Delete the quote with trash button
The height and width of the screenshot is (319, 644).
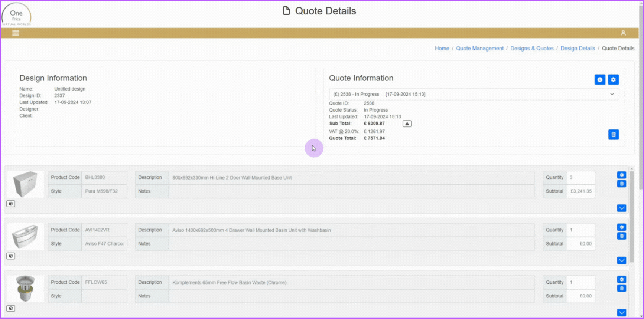click(x=614, y=135)
